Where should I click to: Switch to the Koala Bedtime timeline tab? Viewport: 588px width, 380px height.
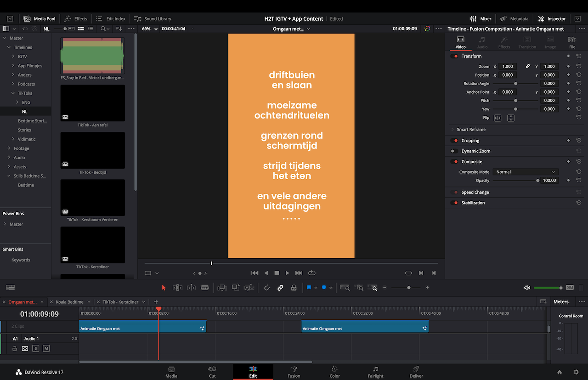click(70, 302)
